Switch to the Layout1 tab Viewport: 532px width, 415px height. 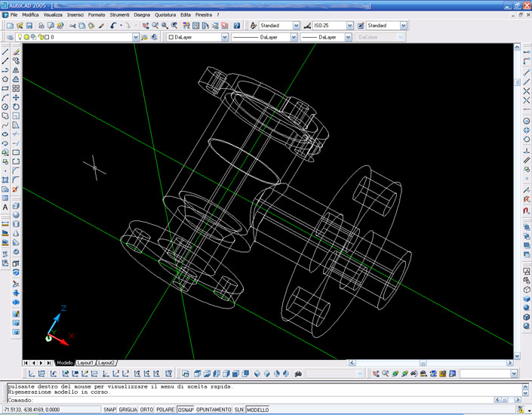(x=85, y=363)
